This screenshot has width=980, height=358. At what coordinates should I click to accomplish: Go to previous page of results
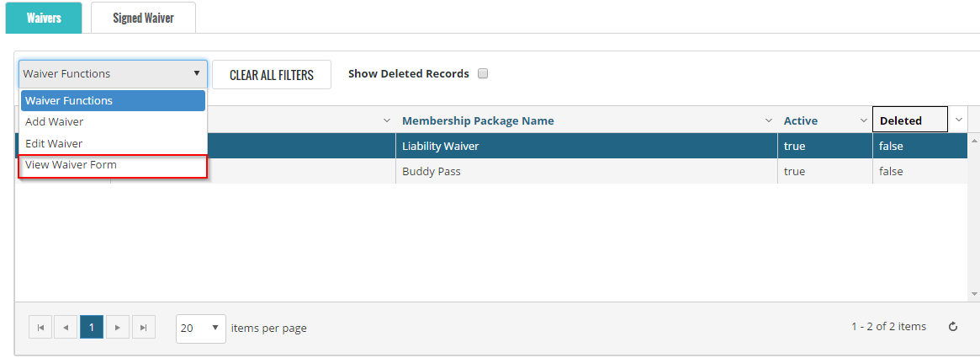(66, 328)
